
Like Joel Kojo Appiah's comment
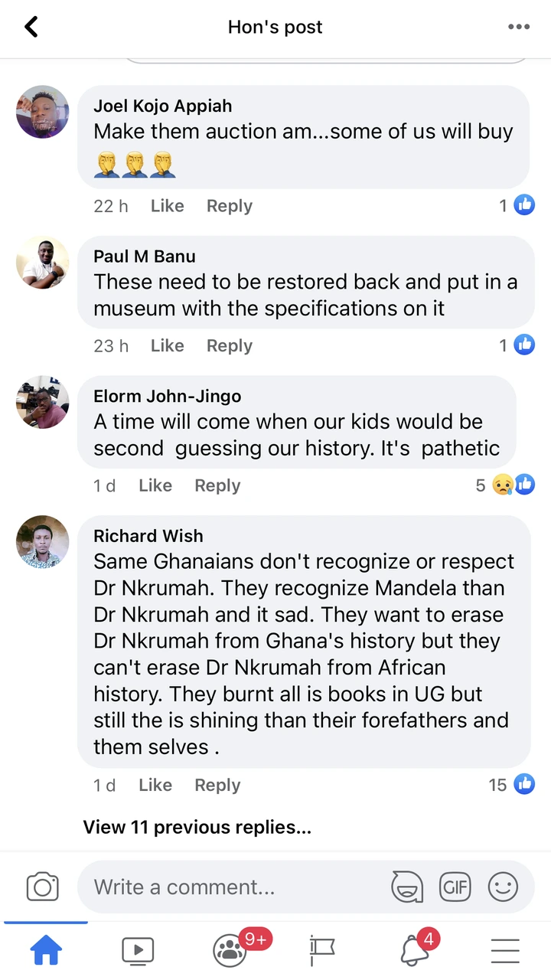click(167, 206)
